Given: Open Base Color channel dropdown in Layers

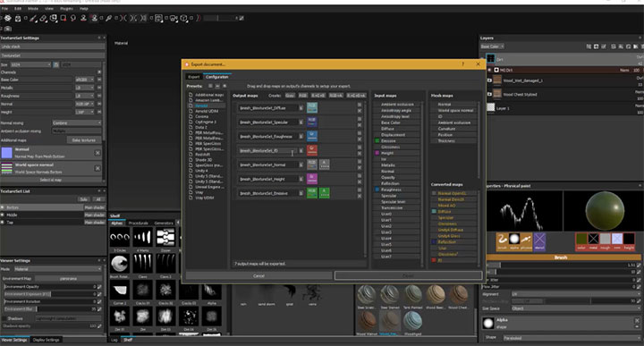Looking at the screenshot, I should point(492,46).
